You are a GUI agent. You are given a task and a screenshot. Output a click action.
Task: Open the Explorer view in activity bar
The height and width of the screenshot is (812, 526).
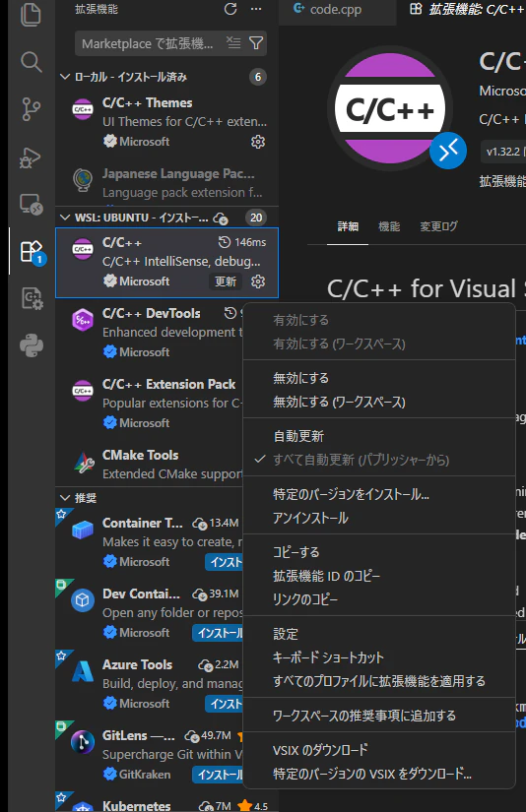(x=32, y=14)
